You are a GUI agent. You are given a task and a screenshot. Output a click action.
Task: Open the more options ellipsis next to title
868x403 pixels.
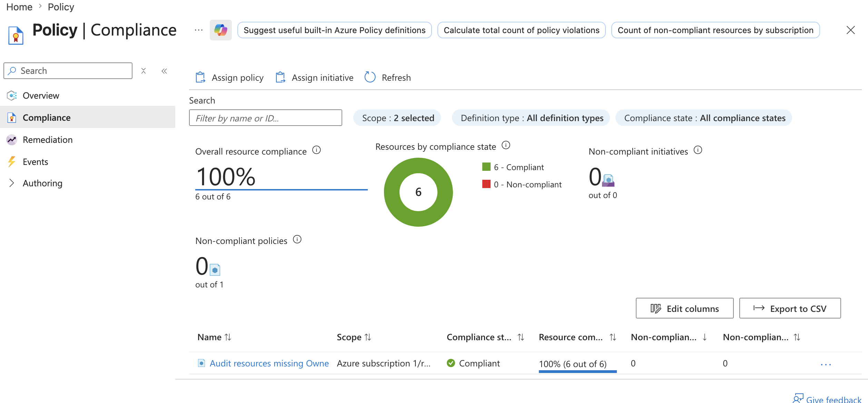point(199,30)
